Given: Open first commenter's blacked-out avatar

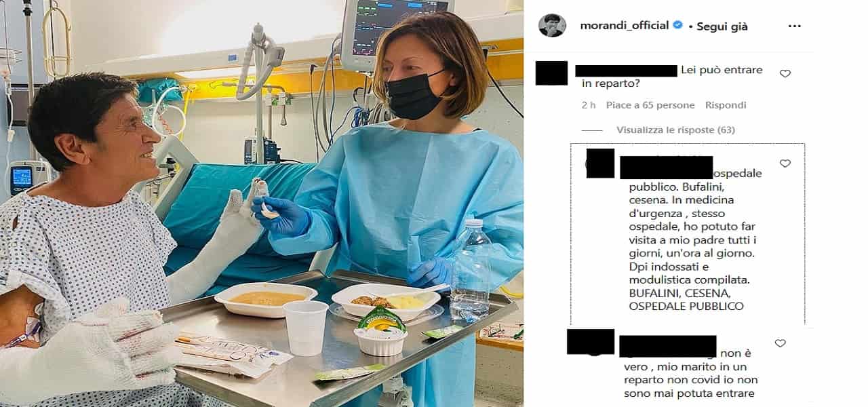Looking at the screenshot, I should (551, 73).
